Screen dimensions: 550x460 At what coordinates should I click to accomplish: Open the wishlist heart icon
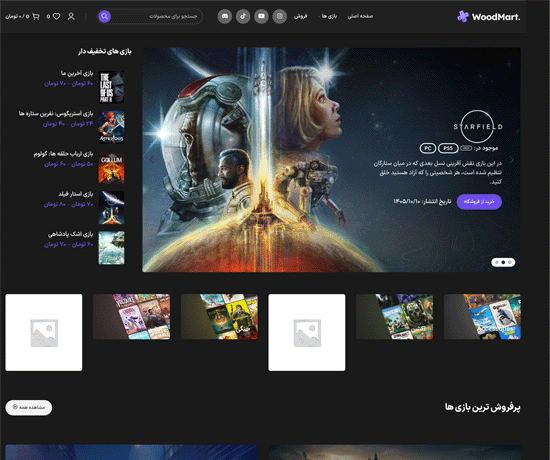tap(56, 16)
